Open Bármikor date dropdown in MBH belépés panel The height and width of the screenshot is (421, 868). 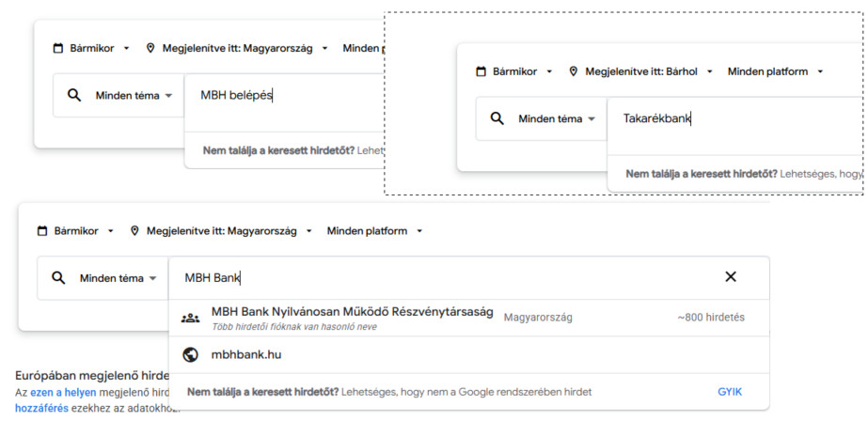(91, 48)
